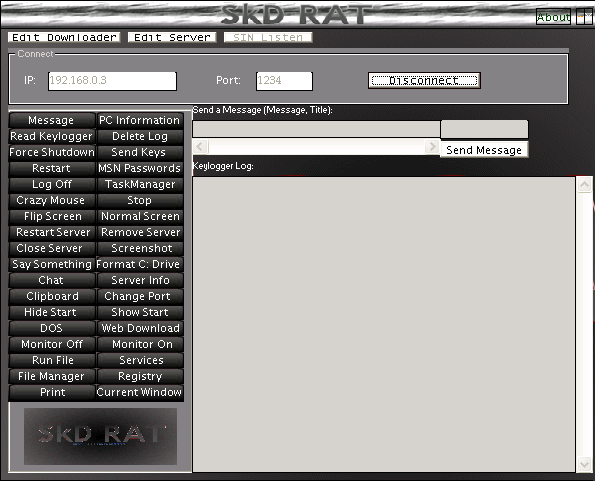Select the PC Information command
The image size is (595, 481).
click(x=140, y=120)
